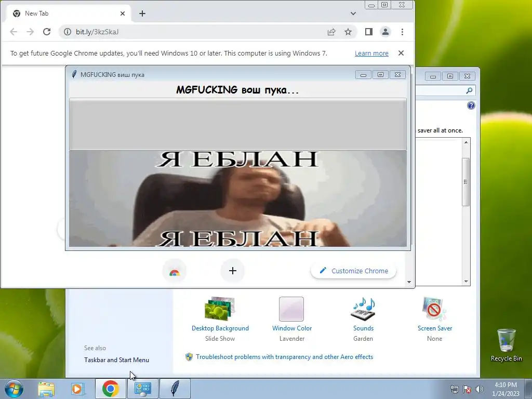The width and height of the screenshot is (532, 399).
Task: Switch to feather app in taskbar
Action: tap(175, 389)
